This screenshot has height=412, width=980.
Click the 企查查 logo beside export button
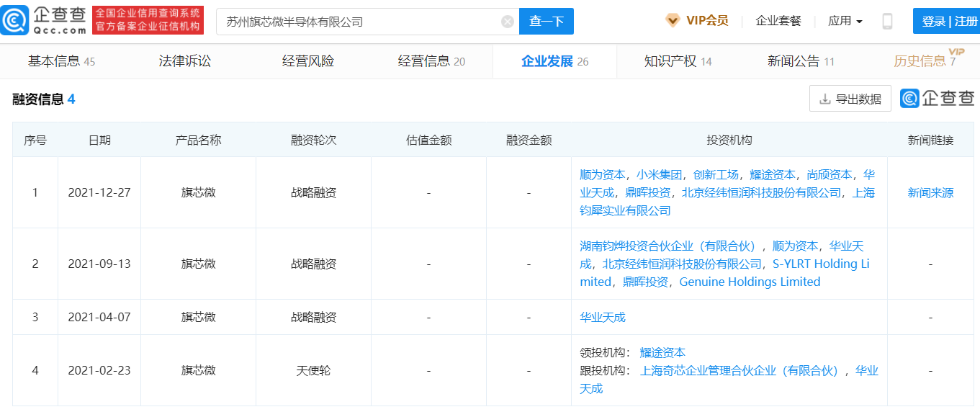pos(937,99)
